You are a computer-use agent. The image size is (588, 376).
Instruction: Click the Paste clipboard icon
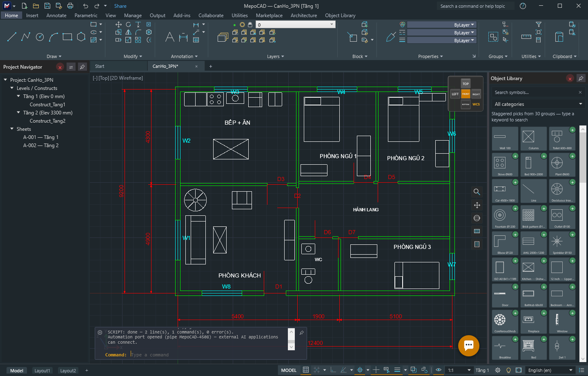click(559, 37)
